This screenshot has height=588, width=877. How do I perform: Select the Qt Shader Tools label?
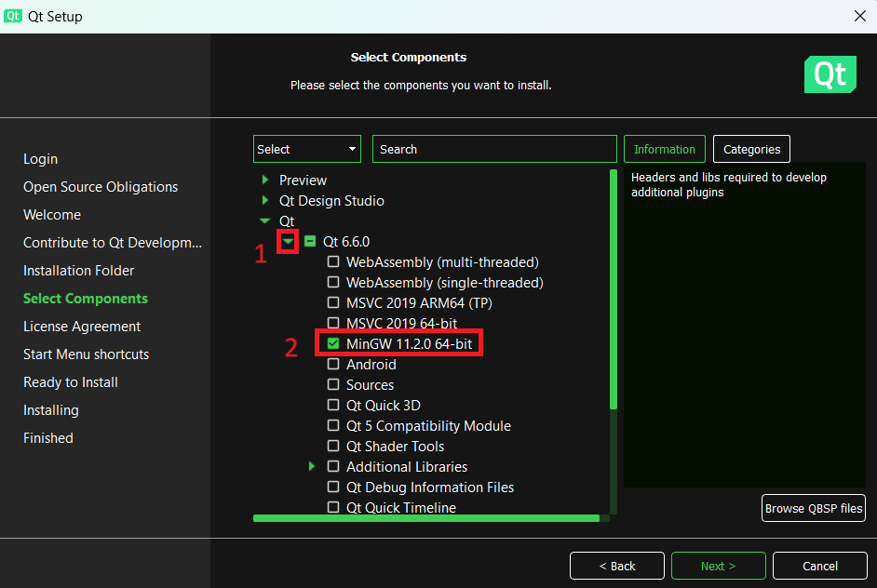coord(395,446)
